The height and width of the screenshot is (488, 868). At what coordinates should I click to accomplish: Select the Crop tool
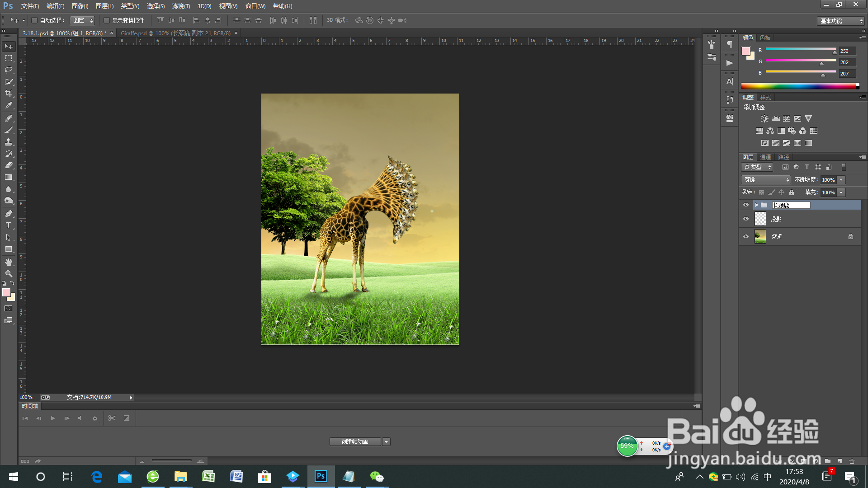point(9,94)
